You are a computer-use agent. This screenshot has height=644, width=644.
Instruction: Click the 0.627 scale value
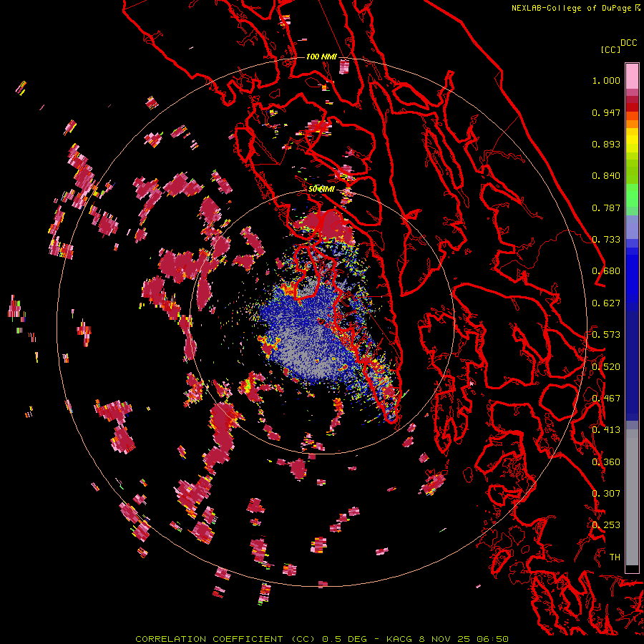[606, 303]
